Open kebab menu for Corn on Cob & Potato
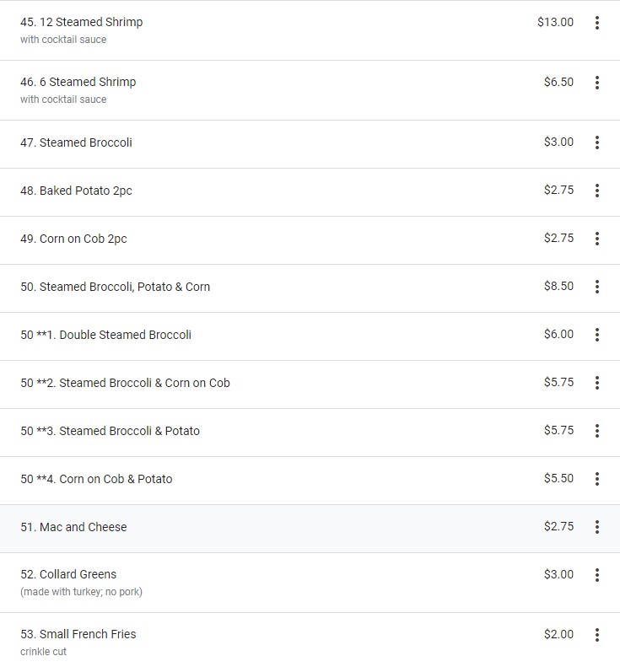 (597, 479)
